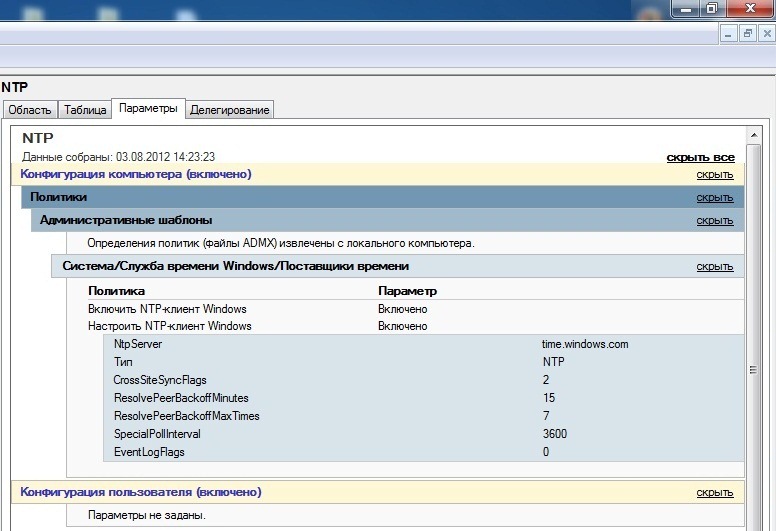The image size is (776, 531).
Task: Click the time.windows.com value
Action: (x=585, y=344)
